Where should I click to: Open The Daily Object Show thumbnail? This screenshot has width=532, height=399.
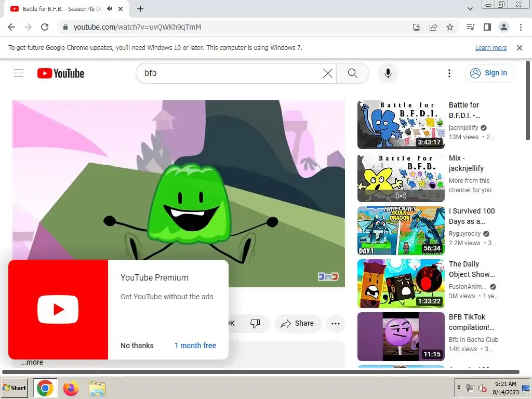point(401,284)
